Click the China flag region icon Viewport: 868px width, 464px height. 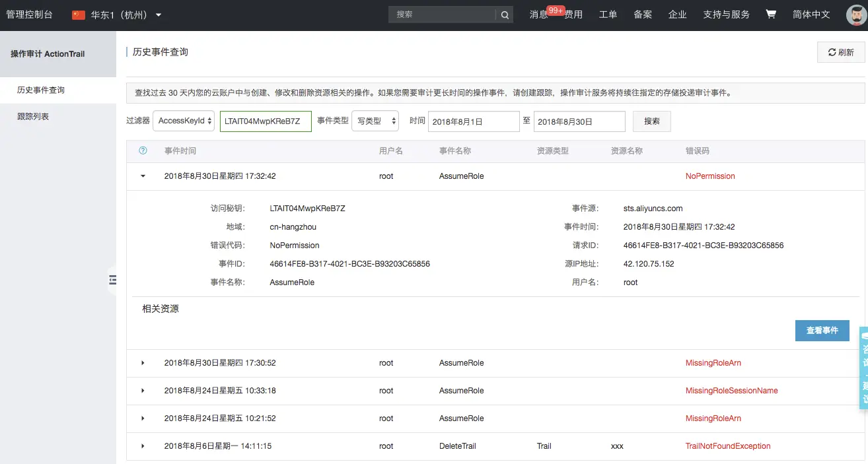point(79,15)
